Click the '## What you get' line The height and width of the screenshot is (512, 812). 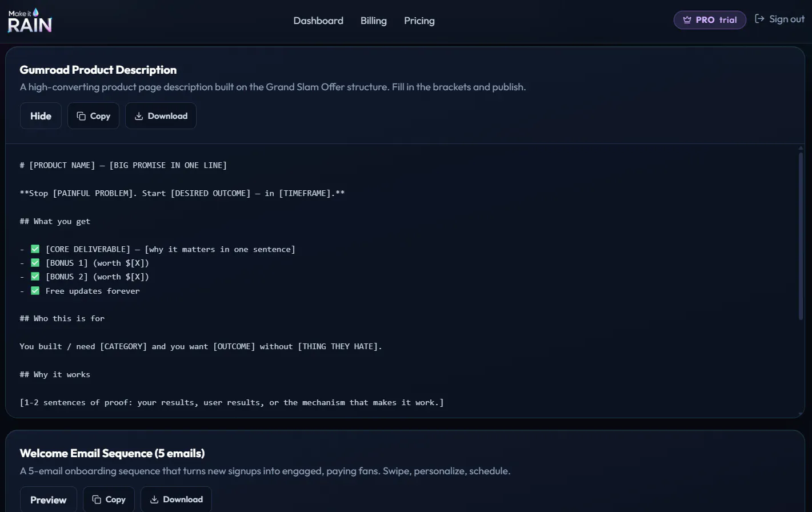click(x=55, y=221)
